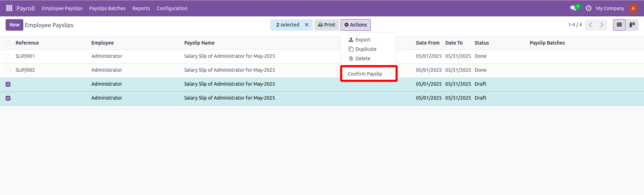Toggle the select-all header checkbox
Viewport: 644px width, 195px height.
click(8, 43)
